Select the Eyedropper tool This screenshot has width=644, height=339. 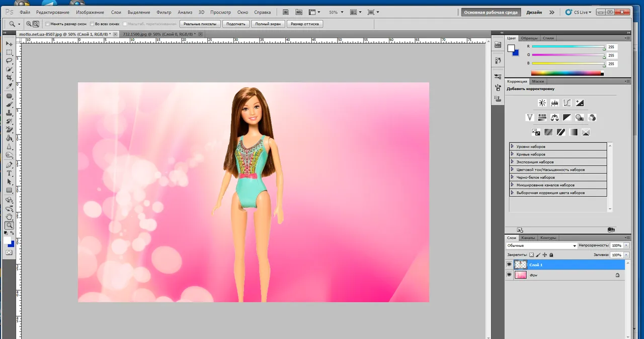coord(9,87)
